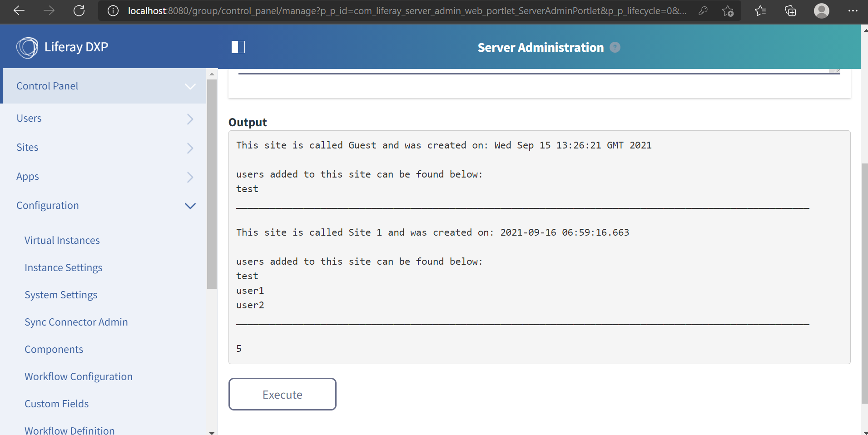Open the browser settings and more menu
Screen dimensions: 868x435
(853, 11)
